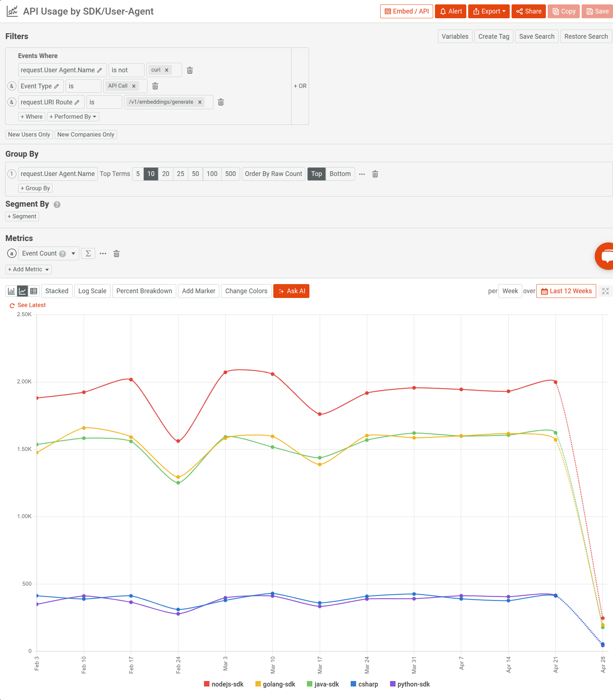Open the Export dropdown
Image resolution: width=613 pixels, height=700 pixels.
[x=489, y=11]
